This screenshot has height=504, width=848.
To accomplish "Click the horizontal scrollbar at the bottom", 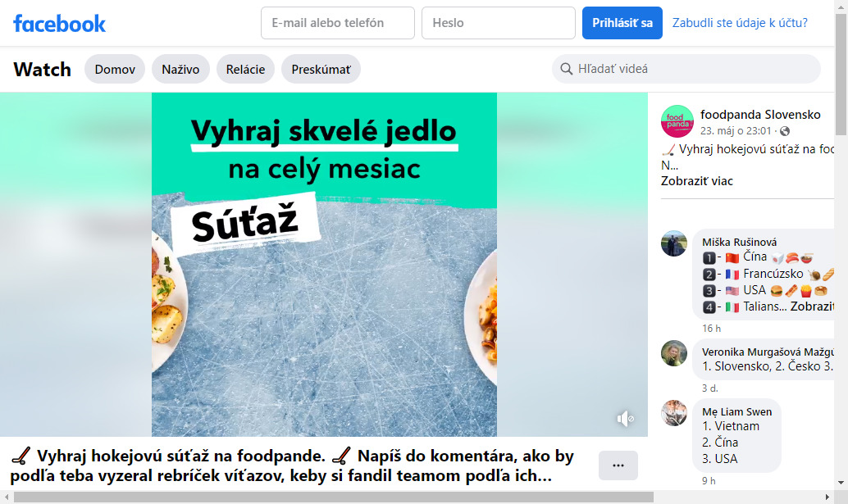I will pyautogui.click(x=334, y=497).
